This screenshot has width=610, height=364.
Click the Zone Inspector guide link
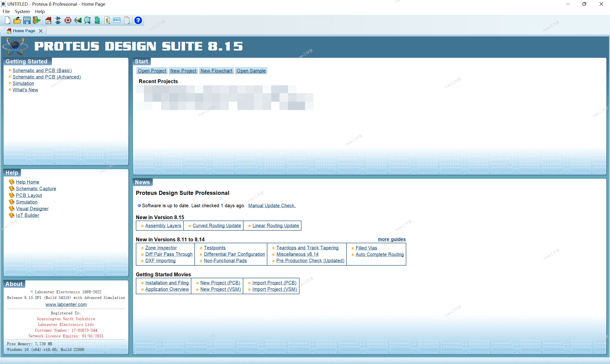click(x=161, y=248)
